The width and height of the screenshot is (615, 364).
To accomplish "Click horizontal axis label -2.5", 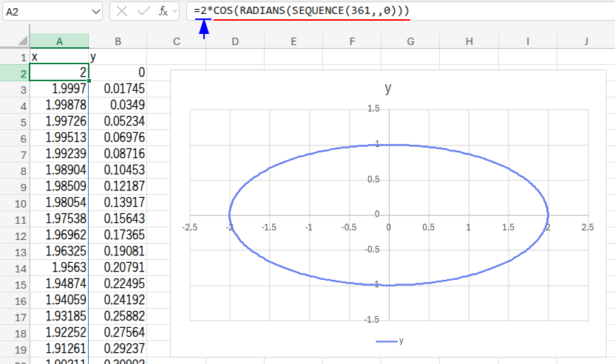I will pos(190,227).
